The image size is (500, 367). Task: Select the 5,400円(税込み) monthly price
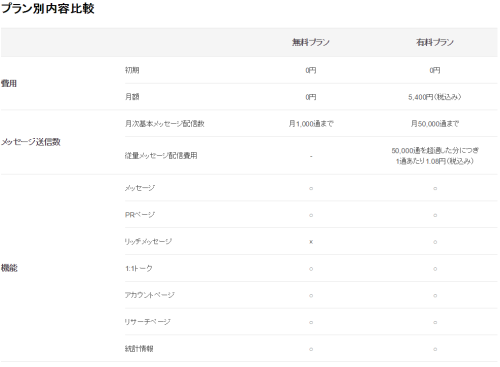(435, 97)
